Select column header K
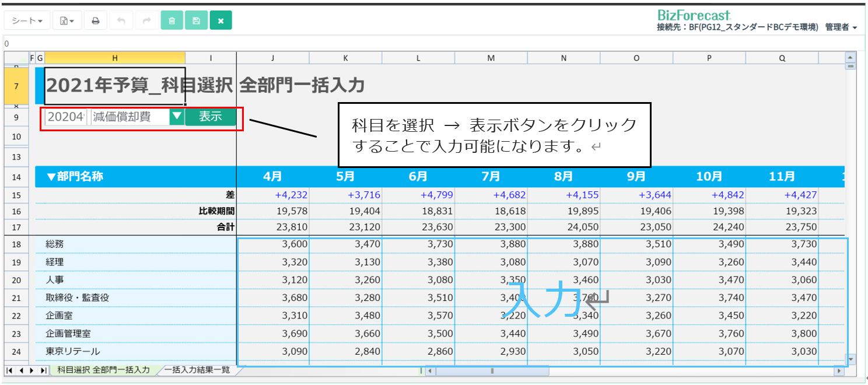 pyautogui.click(x=345, y=58)
